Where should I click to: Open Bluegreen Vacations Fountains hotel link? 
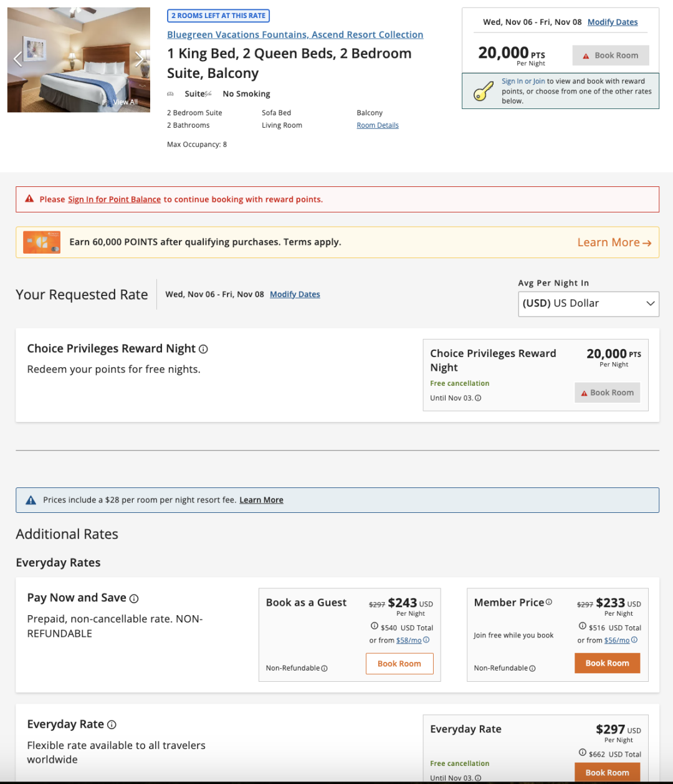295,35
